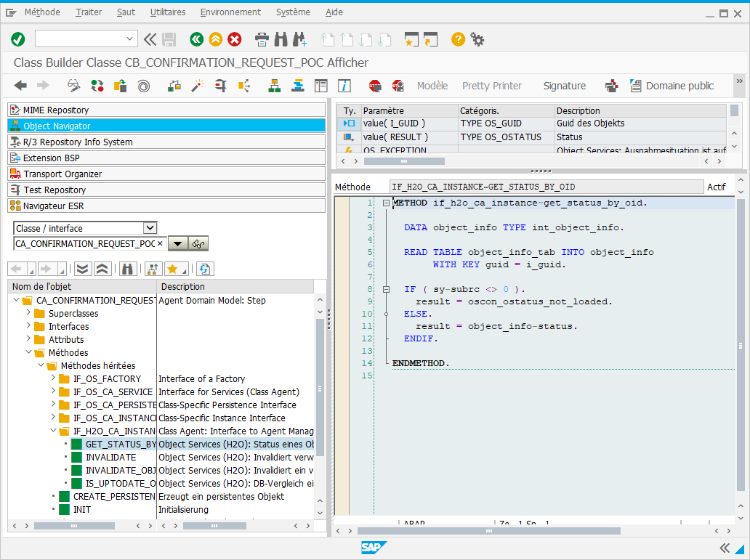Click the Print icon
750x560 pixels.
262,39
